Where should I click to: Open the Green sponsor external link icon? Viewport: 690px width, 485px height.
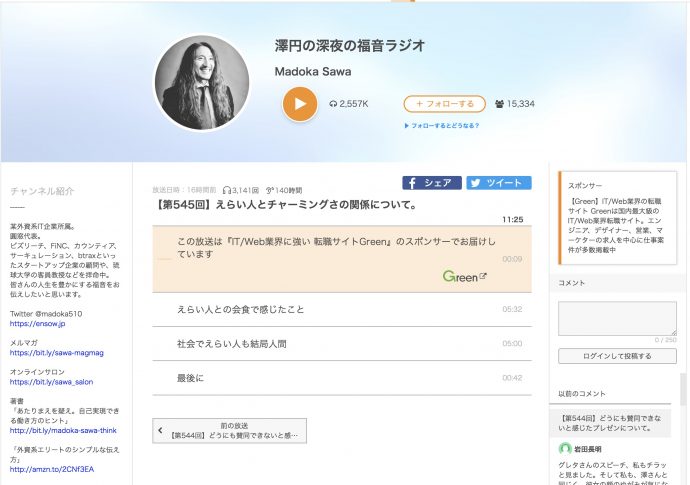tap(484, 276)
